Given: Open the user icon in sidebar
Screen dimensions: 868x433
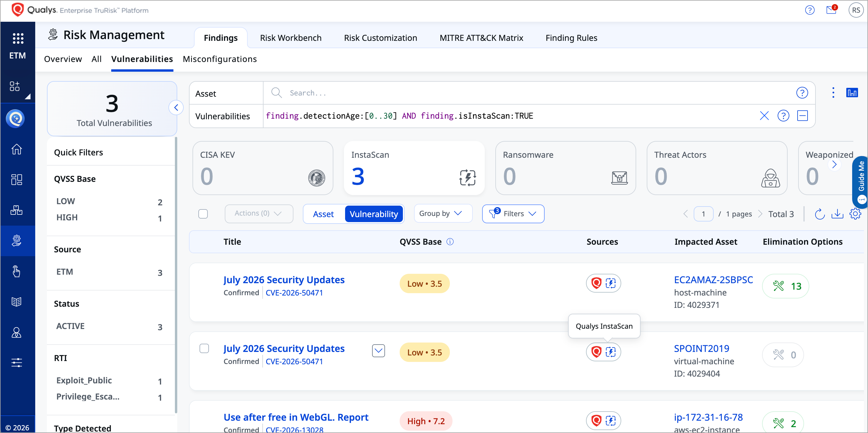Looking at the screenshot, I should (16, 333).
